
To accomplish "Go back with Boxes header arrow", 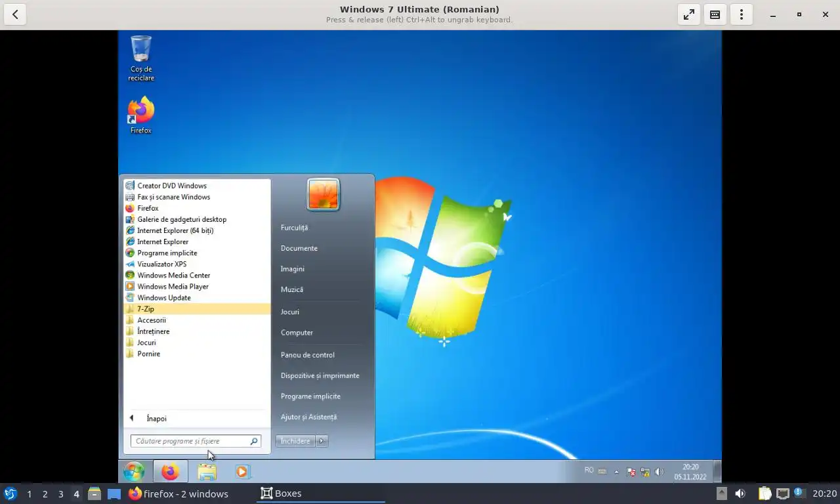I will (x=15, y=14).
